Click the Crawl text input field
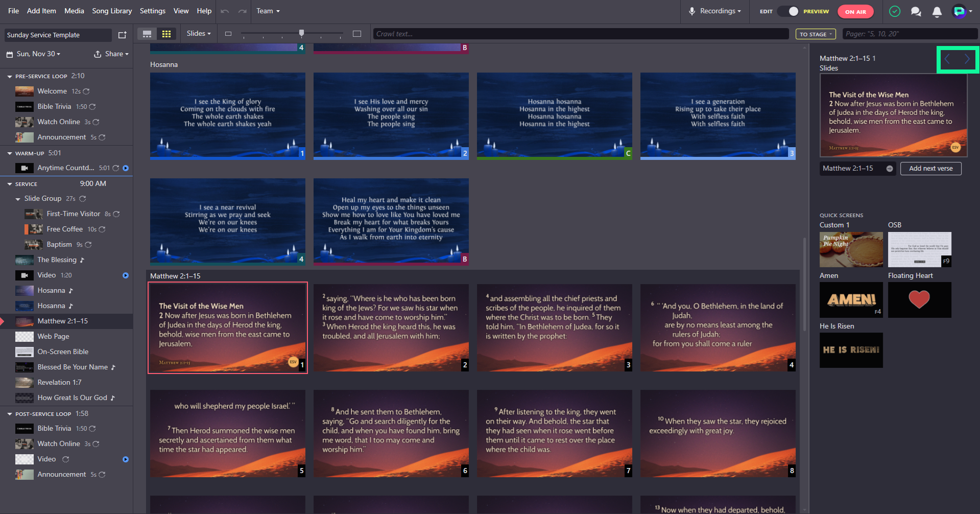980x514 pixels. pyautogui.click(x=581, y=34)
